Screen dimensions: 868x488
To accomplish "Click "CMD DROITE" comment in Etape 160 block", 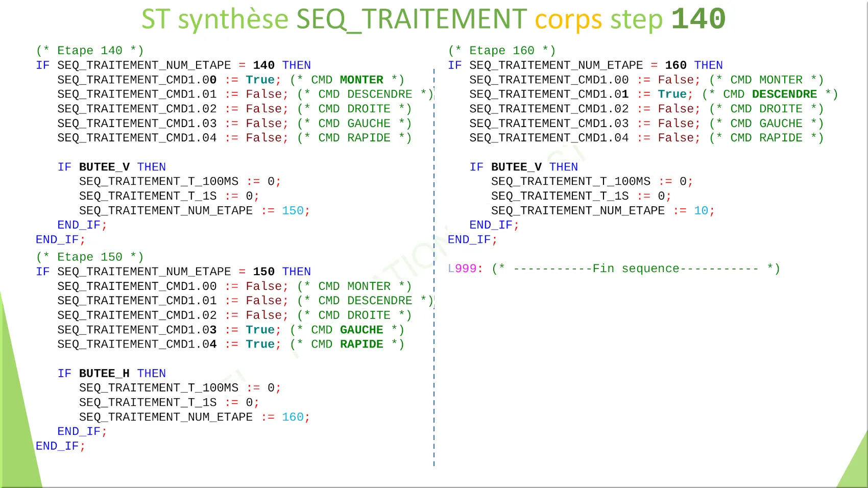I will (x=766, y=109).
